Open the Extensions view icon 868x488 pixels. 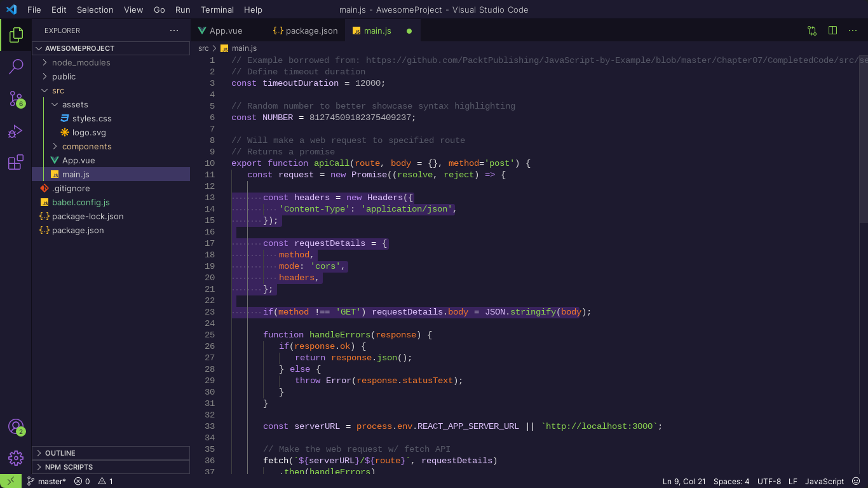pyautogui.click(x=16, y=162)
